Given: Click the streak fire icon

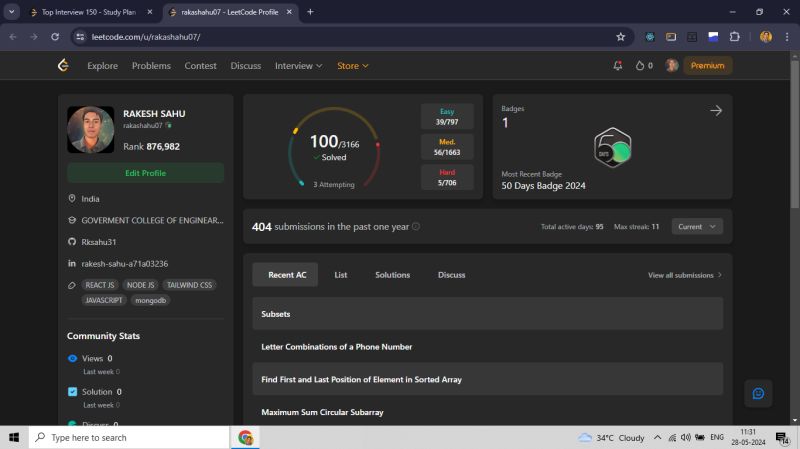Looking at the screenshot, I should pos(639,65).
